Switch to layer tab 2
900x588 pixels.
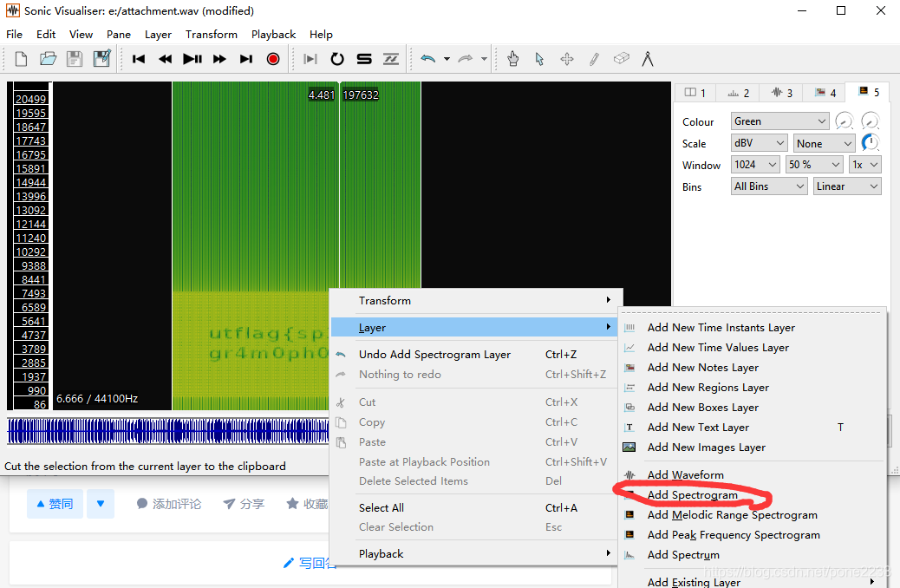(738, 93)
